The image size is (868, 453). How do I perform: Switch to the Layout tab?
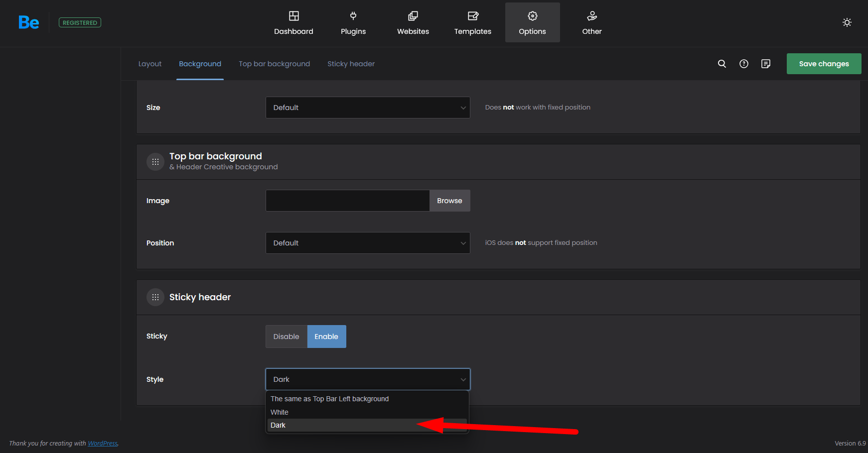150,64
